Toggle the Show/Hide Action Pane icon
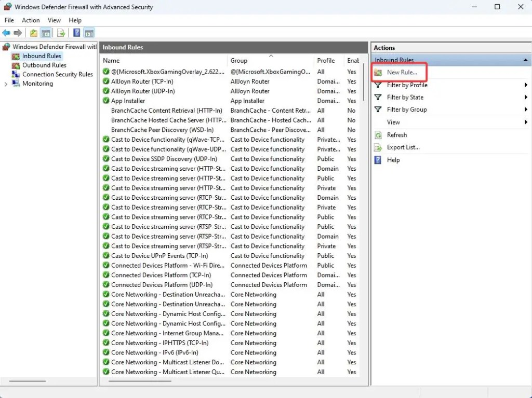 (89, 33)
